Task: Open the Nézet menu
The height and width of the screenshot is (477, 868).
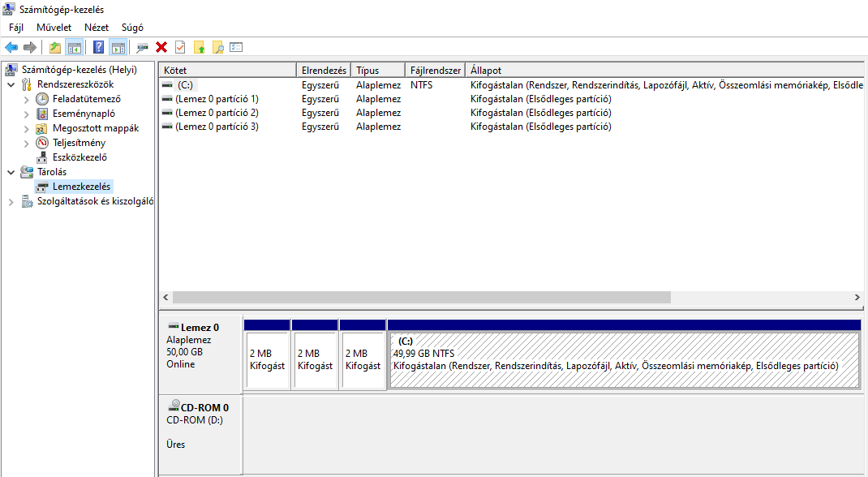Action: [x=97, y=27]
